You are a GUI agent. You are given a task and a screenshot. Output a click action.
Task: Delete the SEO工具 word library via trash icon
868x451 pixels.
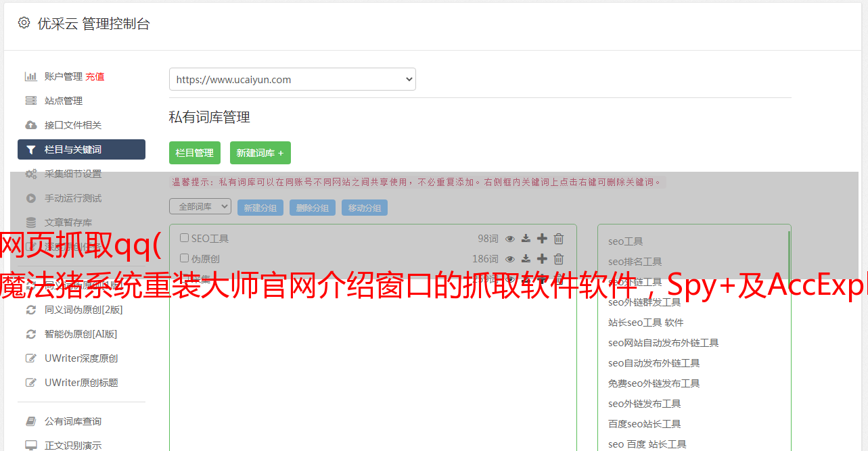pos(559,238)
